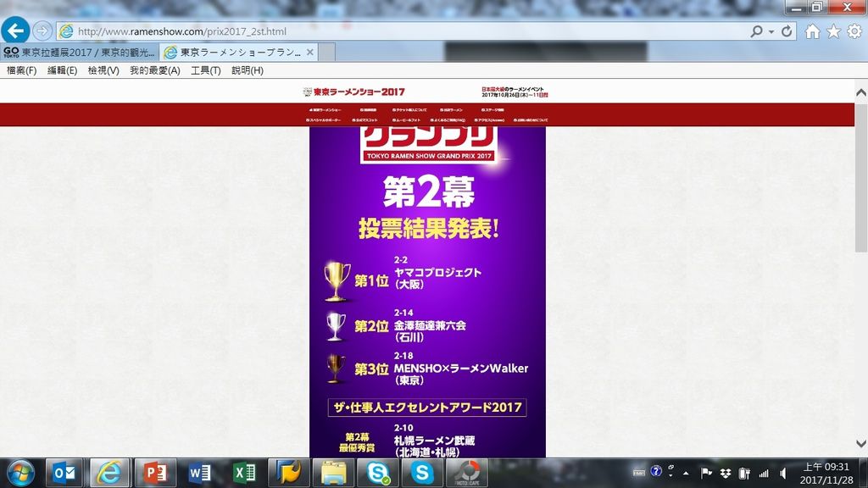Viewport: 868px width, 488px height.
Task: Open Favorites with the star icon
Action: tap(833, 31)
